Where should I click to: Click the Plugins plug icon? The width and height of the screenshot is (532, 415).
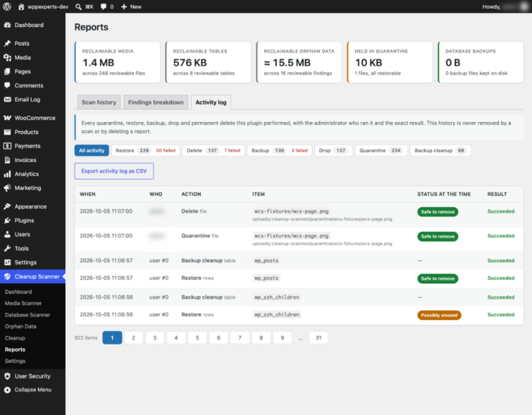pyautogui.click(x=7, y=220)
